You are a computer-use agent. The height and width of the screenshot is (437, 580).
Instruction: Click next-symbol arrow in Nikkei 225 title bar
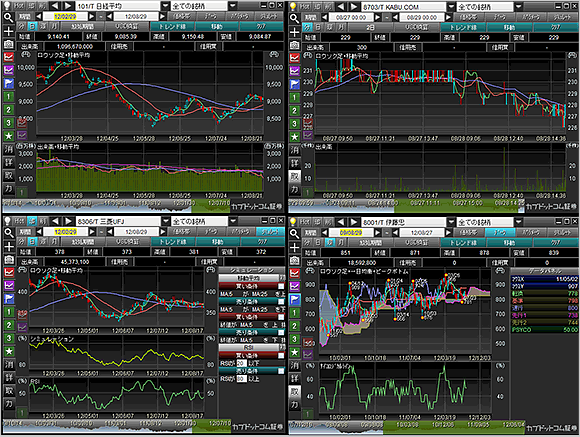(x=68, y=6)
